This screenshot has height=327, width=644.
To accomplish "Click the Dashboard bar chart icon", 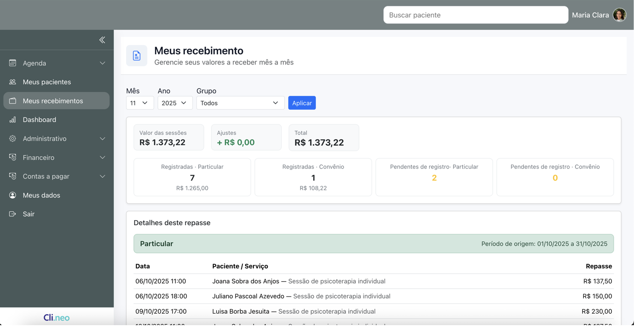I will [x=13, y=120].
